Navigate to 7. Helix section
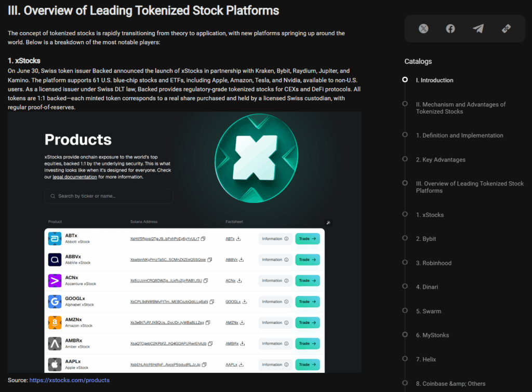The width and height of the screenshot is (532, 392). click(x=426, y=359)
